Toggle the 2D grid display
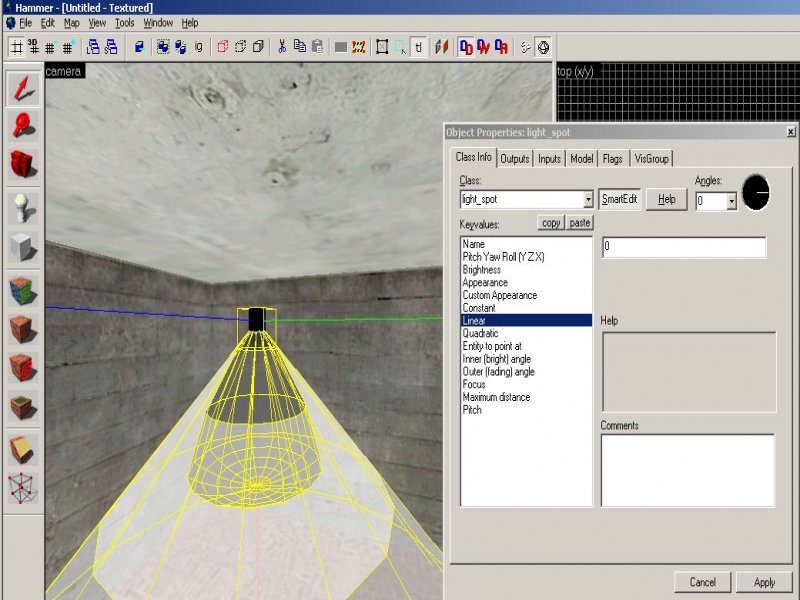Viewport: 800px width, 600px height. click(17, 46)
